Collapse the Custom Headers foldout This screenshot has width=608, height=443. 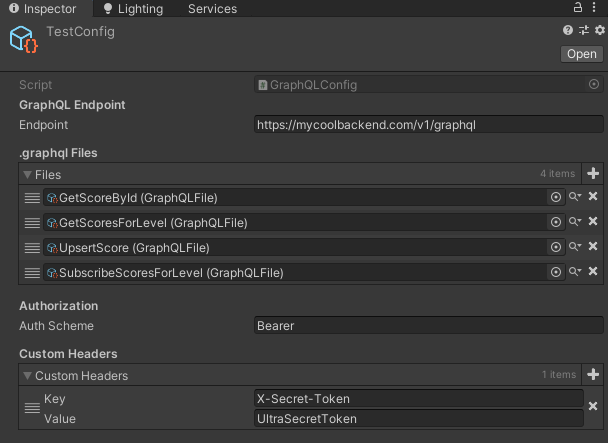(28, 376)
